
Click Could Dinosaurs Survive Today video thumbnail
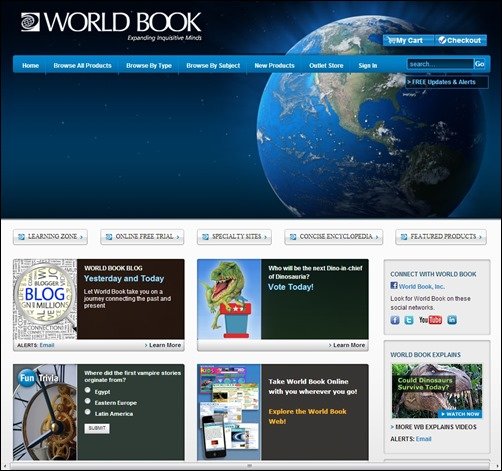[437, 391]
